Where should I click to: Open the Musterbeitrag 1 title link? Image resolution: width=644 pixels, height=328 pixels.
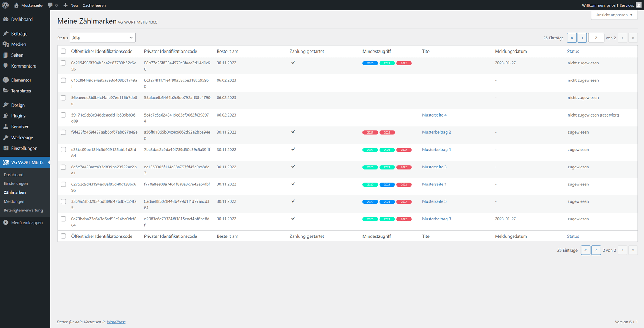[436, 150]
